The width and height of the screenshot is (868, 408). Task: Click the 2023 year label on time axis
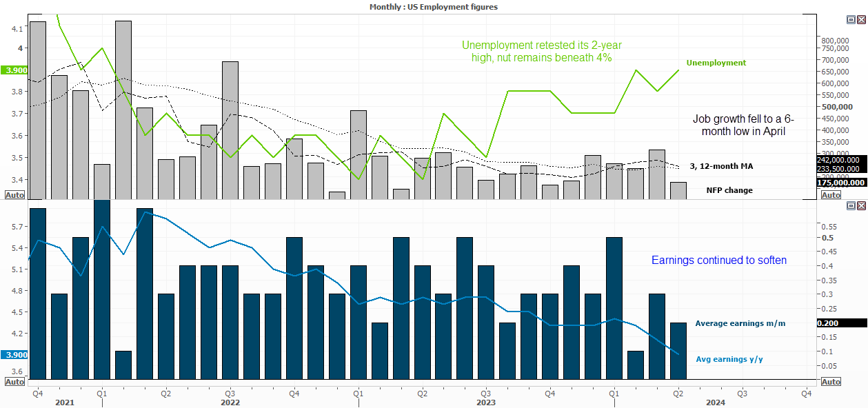tap(486, 402)
